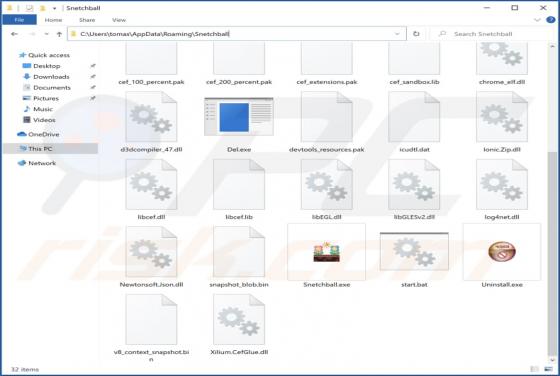Switch to large icons view button
This screenshot has width=560, height=376.
(x=548, y=369)
